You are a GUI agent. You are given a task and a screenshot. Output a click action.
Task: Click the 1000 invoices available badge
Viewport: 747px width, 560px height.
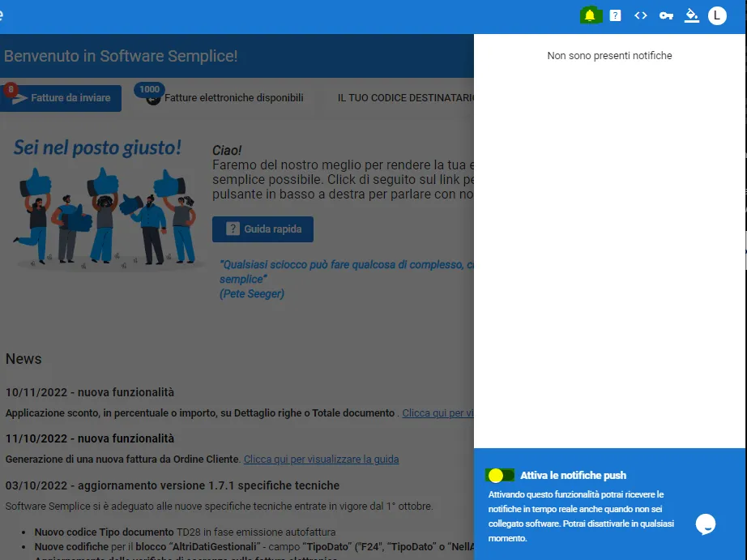(x=150, y=89)
